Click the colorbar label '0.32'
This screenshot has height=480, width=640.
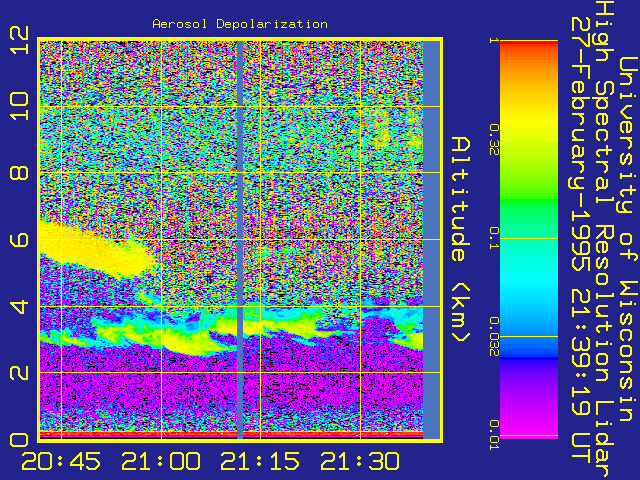pos(494,140)
